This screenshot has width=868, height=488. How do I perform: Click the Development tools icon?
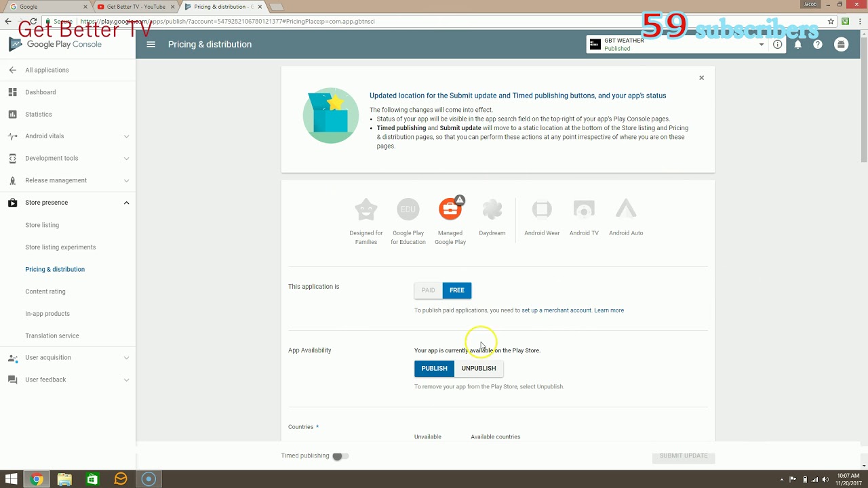12,159
